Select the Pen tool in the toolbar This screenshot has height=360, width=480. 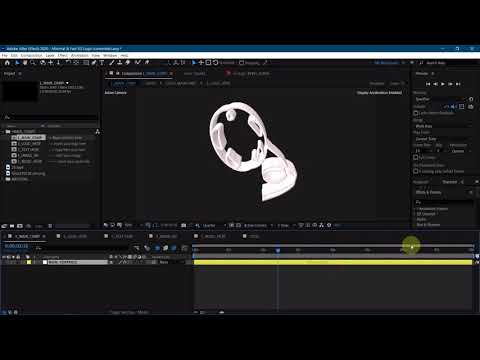coord(94,63)
